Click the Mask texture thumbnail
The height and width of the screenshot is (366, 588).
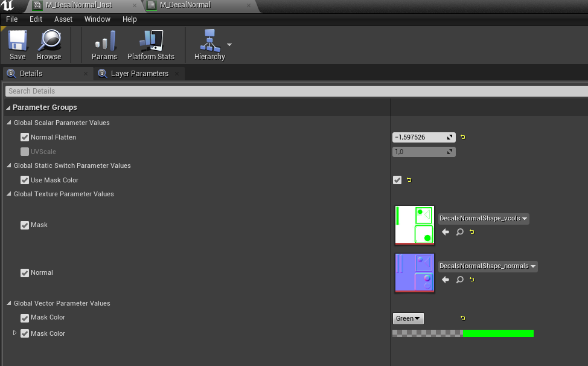415,225
